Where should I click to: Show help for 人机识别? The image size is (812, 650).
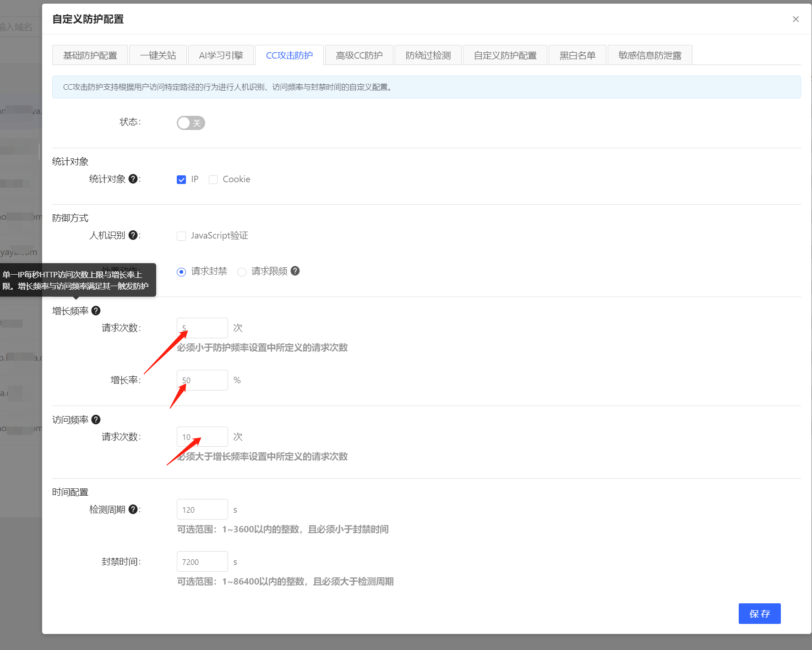click(133, 235)
